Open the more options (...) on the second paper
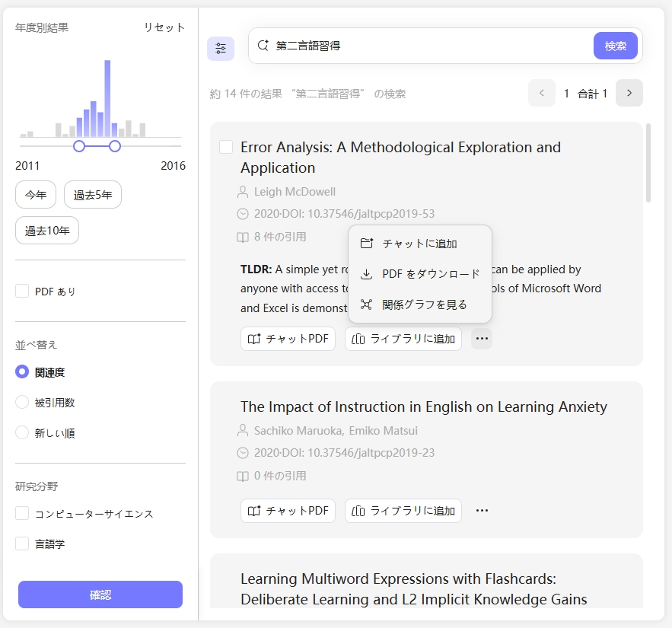 482,511
